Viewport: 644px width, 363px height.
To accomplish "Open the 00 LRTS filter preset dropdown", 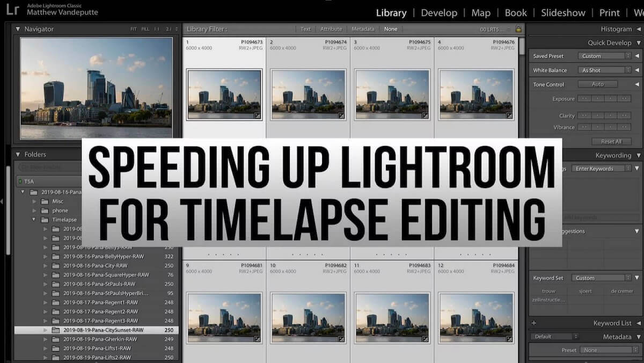I will pos(496,29).
